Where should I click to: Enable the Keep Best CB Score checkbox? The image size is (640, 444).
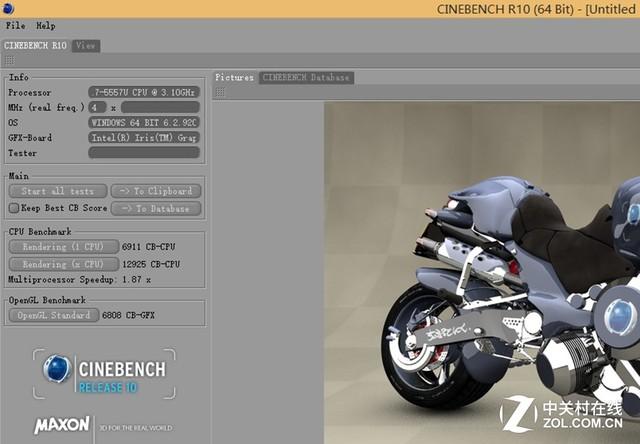click(x=14, y=208)
